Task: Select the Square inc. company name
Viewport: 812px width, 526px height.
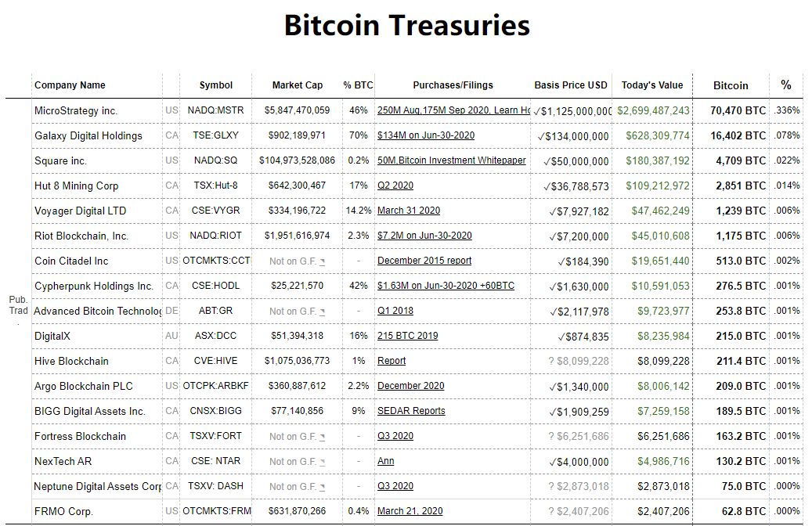Action: [x=60, y=161]
